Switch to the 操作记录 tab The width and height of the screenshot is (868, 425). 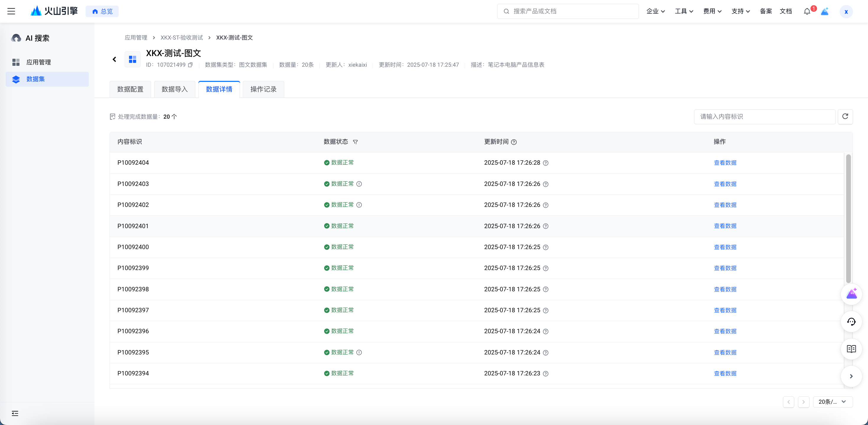(x=263, y=89)
